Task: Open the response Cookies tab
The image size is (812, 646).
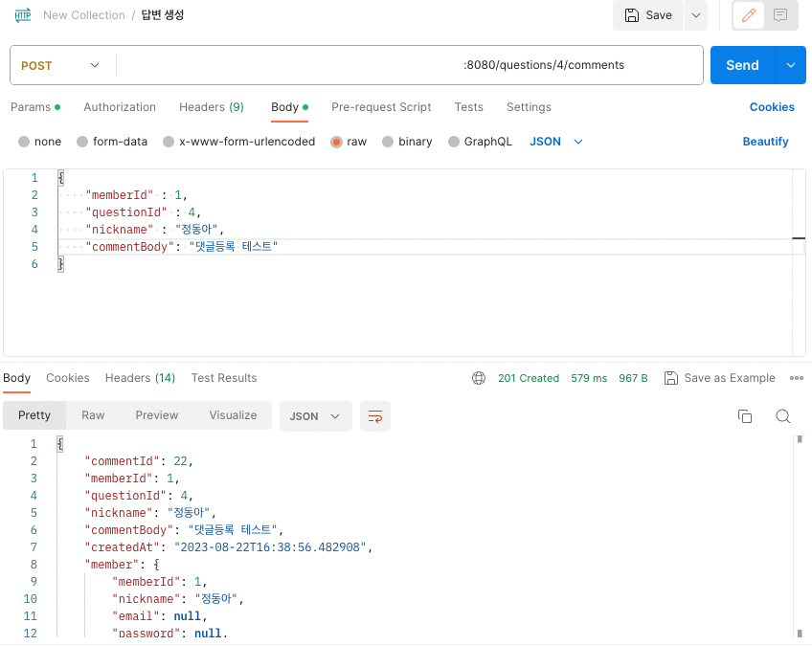Action: click(x=68, y=378)
